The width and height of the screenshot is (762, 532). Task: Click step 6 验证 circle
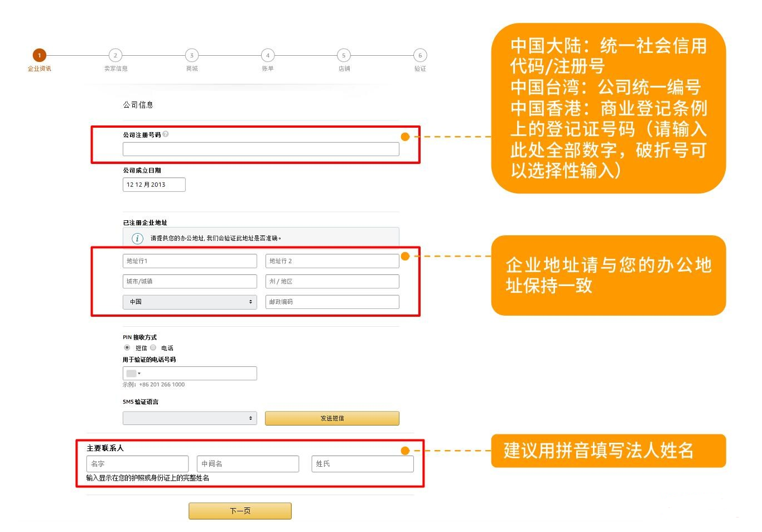point(420,55)
